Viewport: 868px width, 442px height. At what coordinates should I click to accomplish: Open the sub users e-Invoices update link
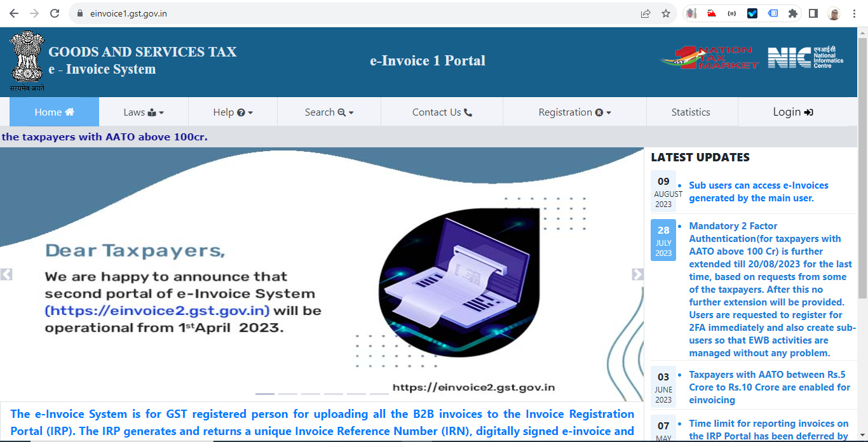point(758,192)
